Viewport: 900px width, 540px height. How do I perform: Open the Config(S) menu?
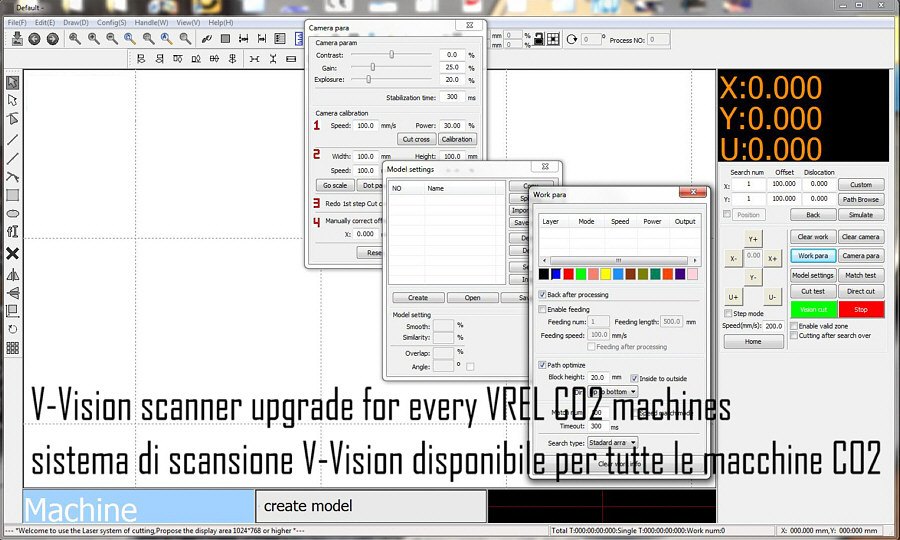coord(111,22)
